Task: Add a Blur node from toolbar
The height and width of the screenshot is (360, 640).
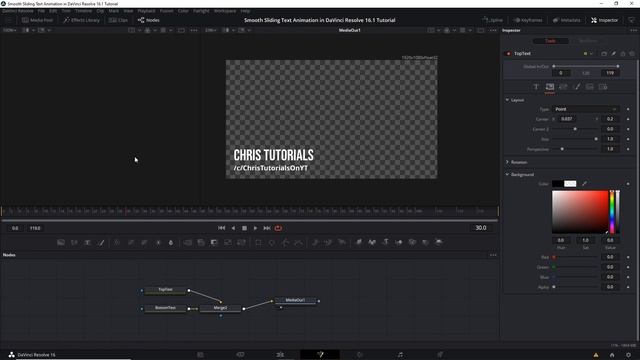Action: (x=171, y=242)
